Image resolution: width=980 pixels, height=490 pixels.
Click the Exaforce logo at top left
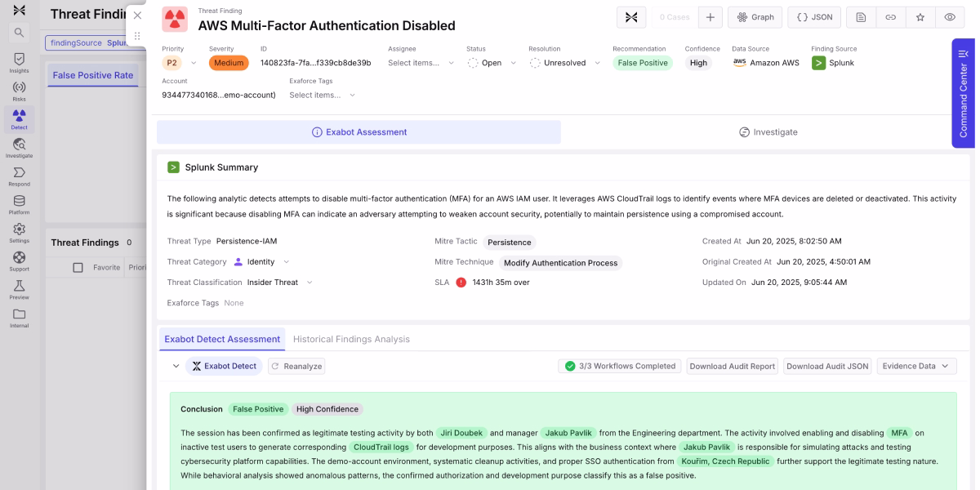pyautogui.click(x=19, y=10)
